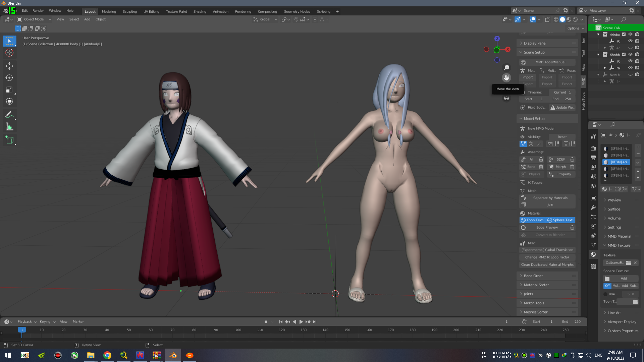Select the Transform tool
Viewport: 644px width, 362px height.
point(9,101)
